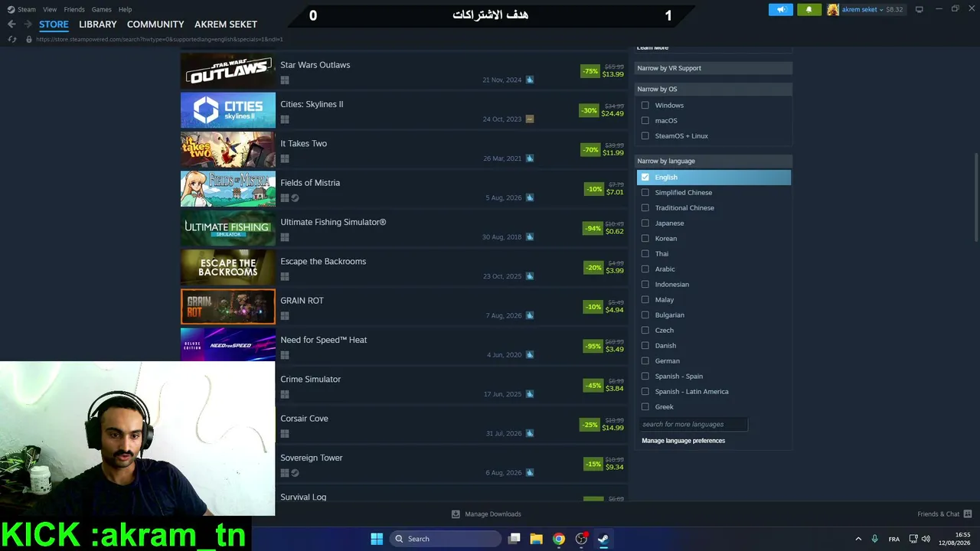The image size is (980, 551).
Task: Collapse the Narrow by OS section
Action: [x=714, y=89]
